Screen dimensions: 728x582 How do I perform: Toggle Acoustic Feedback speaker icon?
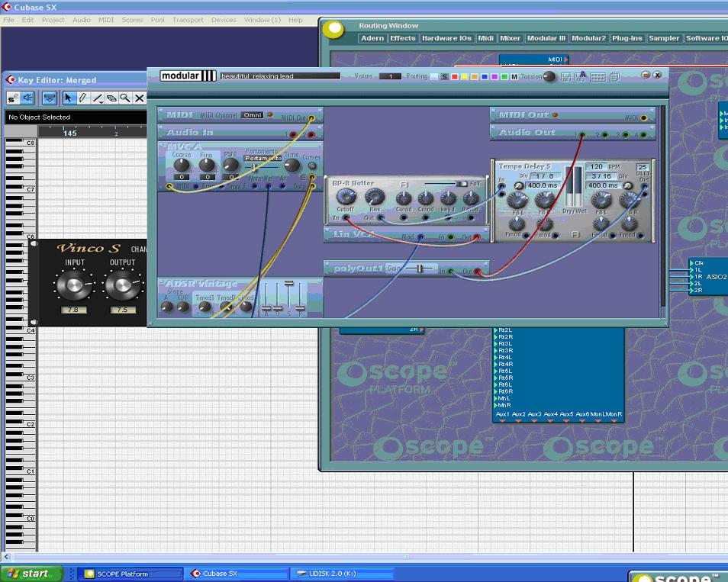(28, 98)
